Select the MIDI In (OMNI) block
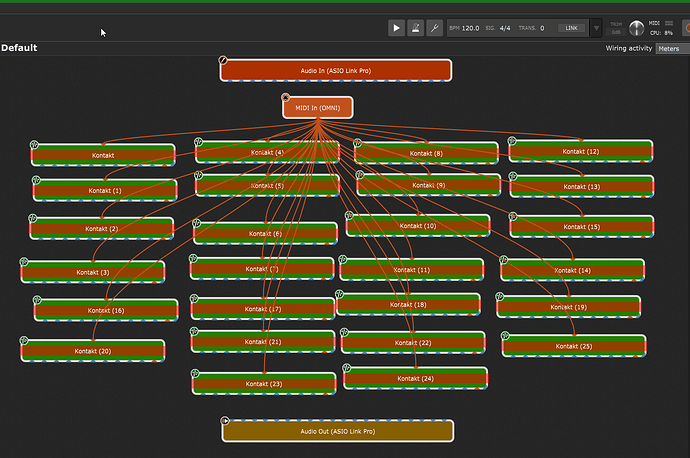Image resolution: width=690 pixels, height=458 pixels. coord(318,108)
